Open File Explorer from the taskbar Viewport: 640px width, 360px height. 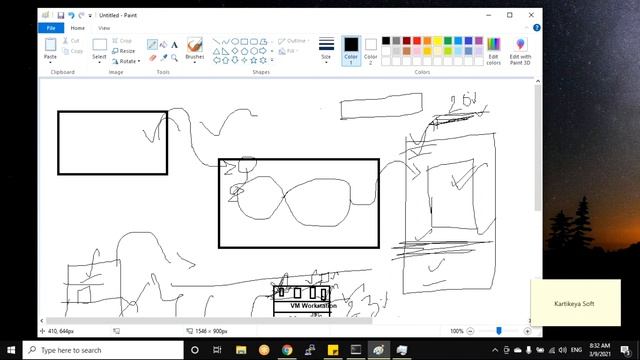click(x=241, y=350)
